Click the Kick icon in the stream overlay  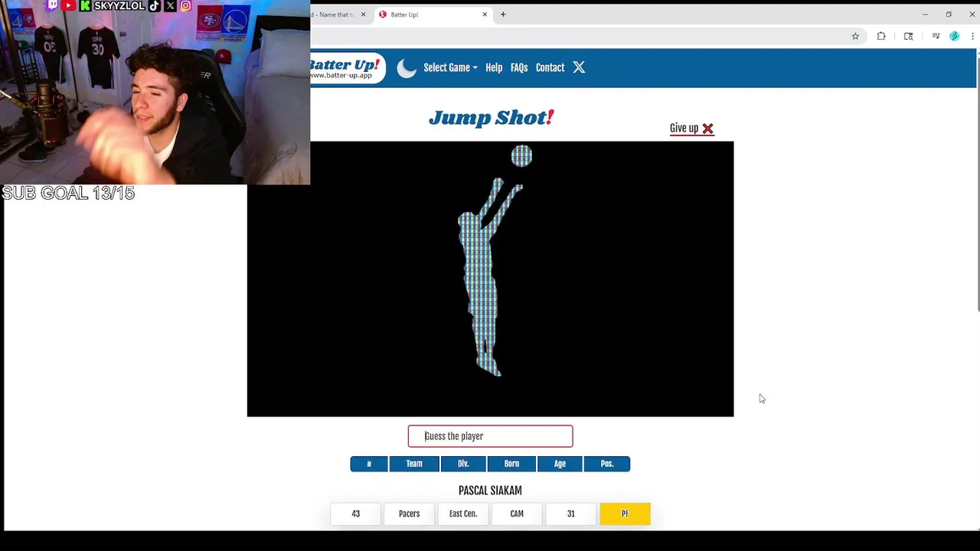(85, 5)
